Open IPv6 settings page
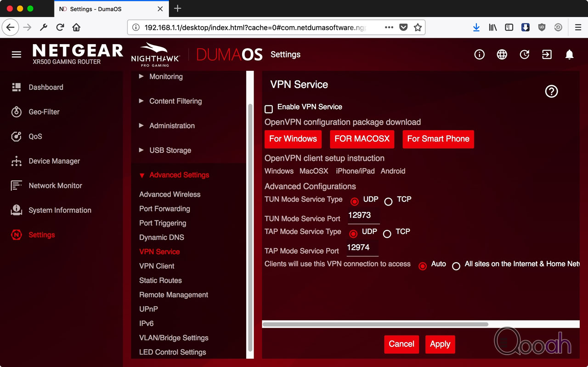This screenshot has width=588, height=367. point(147,323)
